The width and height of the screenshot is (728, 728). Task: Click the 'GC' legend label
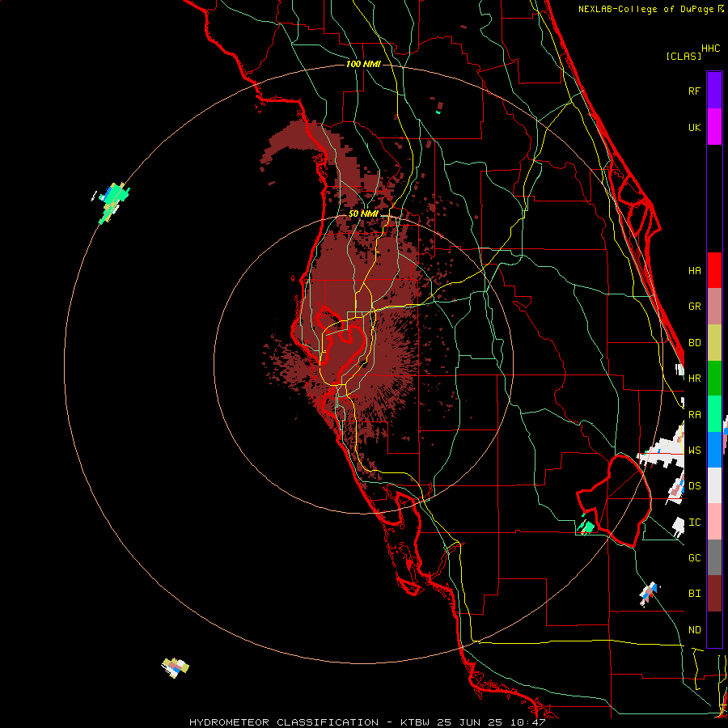pyautogui.click(x=694, y=558)
